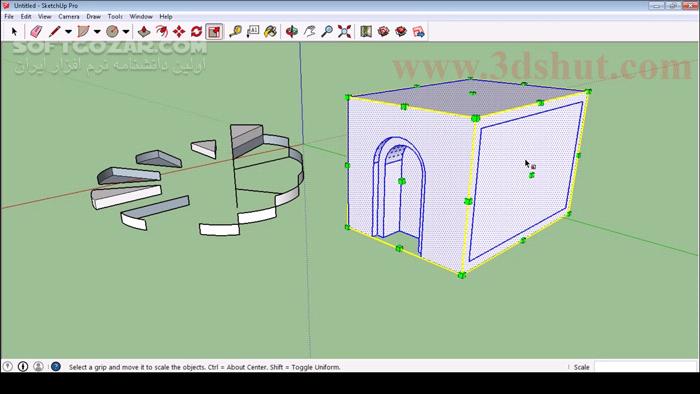Open the Draw menu

pos(93,17)
